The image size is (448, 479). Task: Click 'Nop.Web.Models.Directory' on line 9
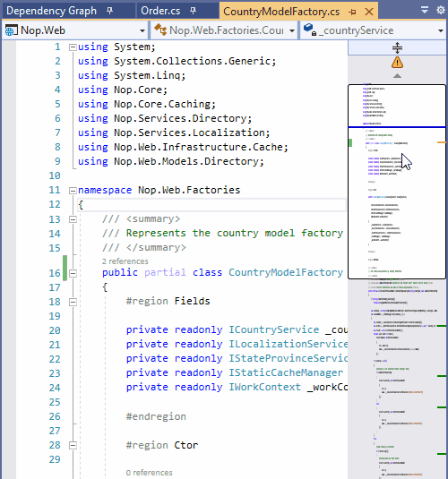tap(186, 161)
